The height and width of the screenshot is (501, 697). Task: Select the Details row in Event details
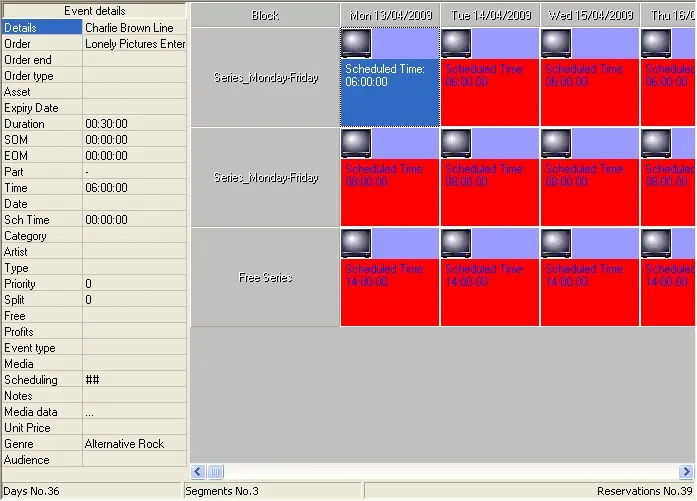click(x=42, y=28)
